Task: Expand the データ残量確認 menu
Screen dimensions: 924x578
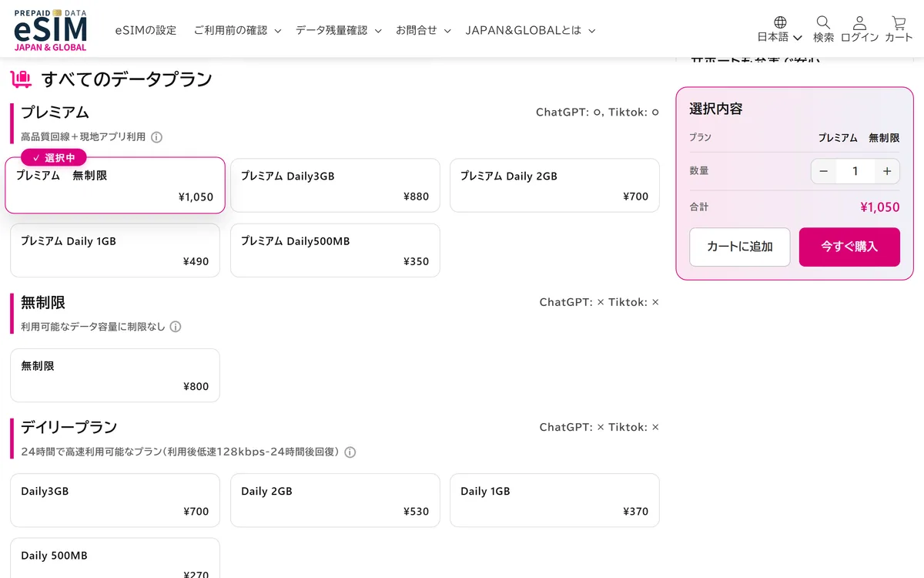Action: point(339,31)
